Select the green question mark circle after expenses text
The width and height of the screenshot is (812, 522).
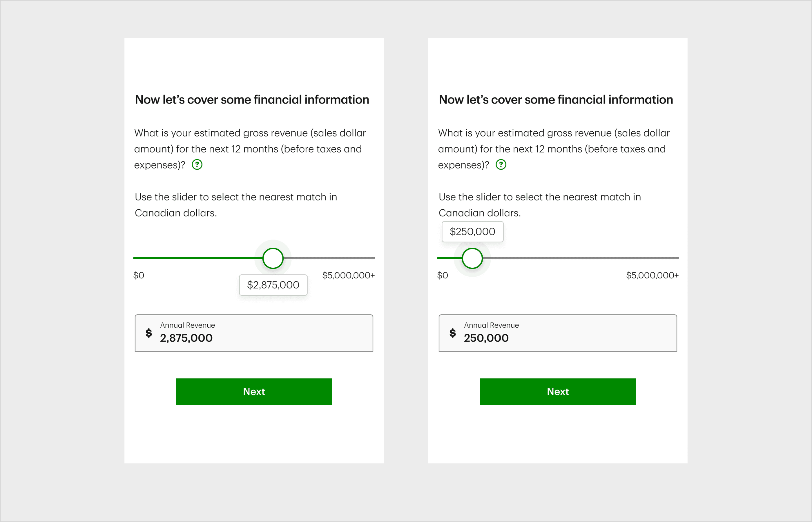pyautogui.click(x=197, y=165)
